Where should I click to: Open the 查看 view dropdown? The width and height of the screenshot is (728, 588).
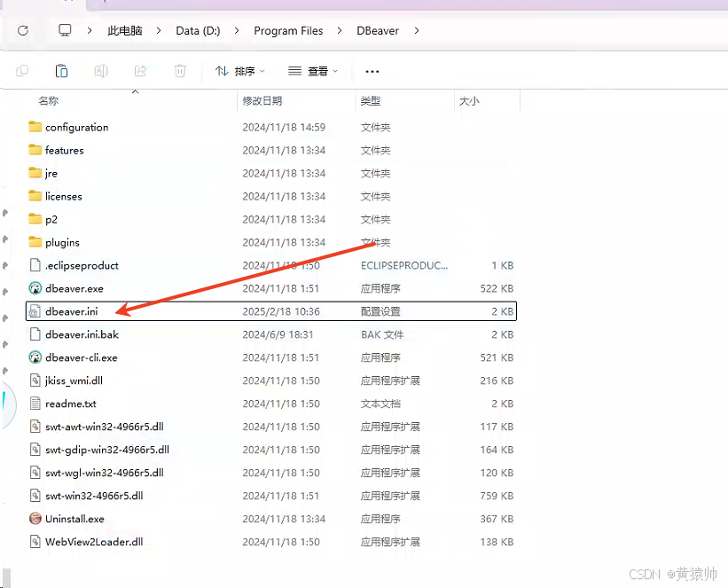pos(312,71)
